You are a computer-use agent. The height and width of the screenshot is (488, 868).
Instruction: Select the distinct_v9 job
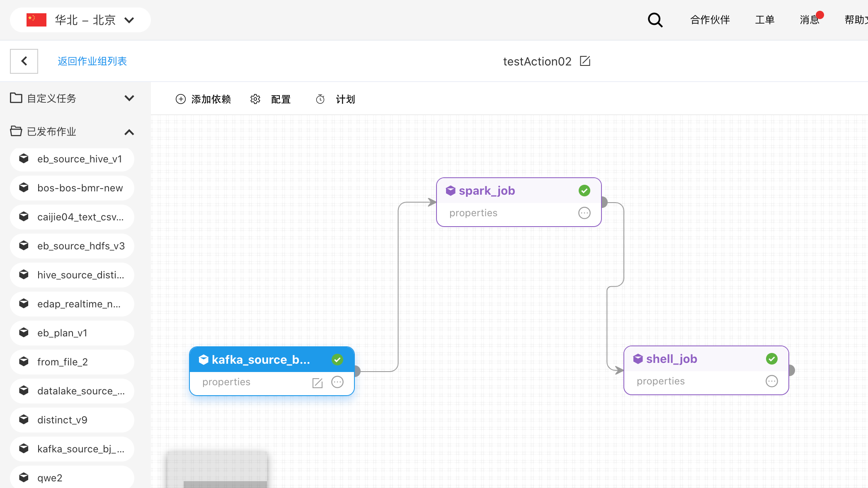pyautogui.click(x=72, y=420)
